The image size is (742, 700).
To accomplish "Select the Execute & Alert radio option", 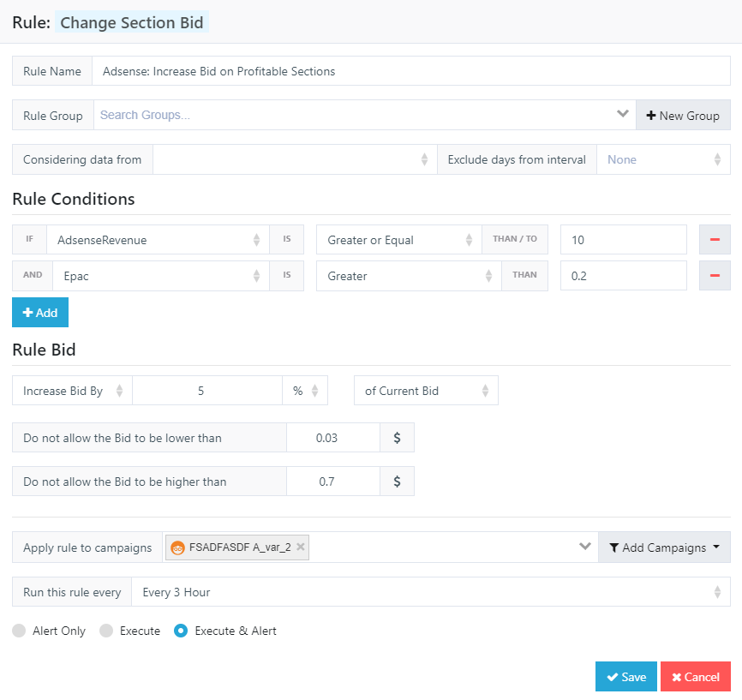I will (x=181, y=631).
